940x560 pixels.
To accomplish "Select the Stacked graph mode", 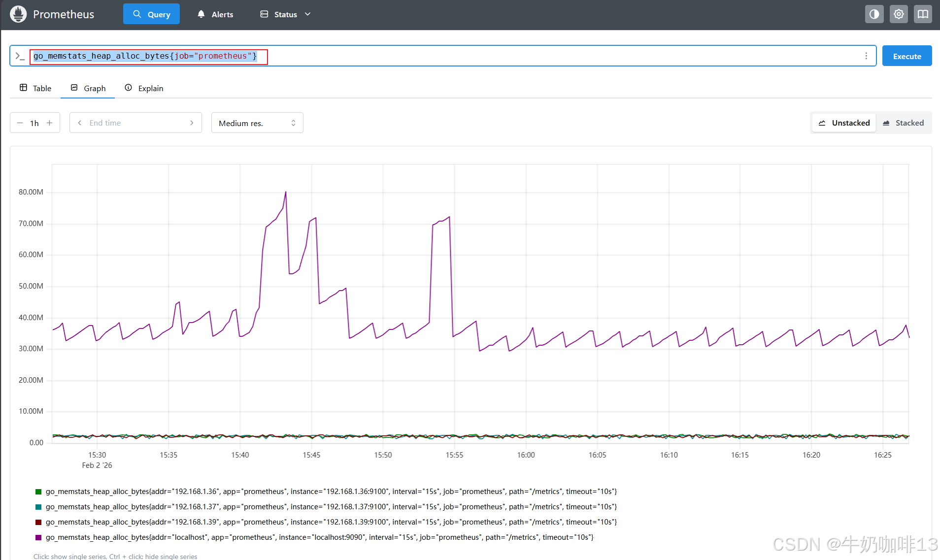I will coord(903,123).
